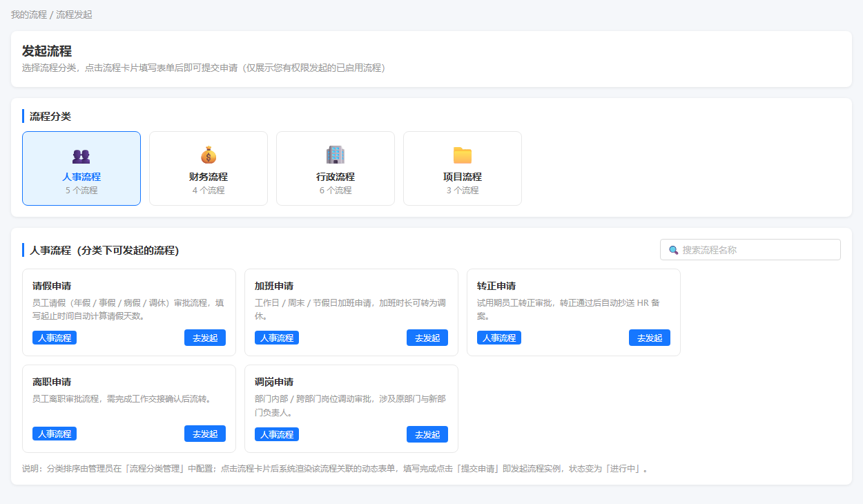Click the 请假申请 description text
Image resolution: width=863 pixels, height=504 pixels.
(128, 309)
